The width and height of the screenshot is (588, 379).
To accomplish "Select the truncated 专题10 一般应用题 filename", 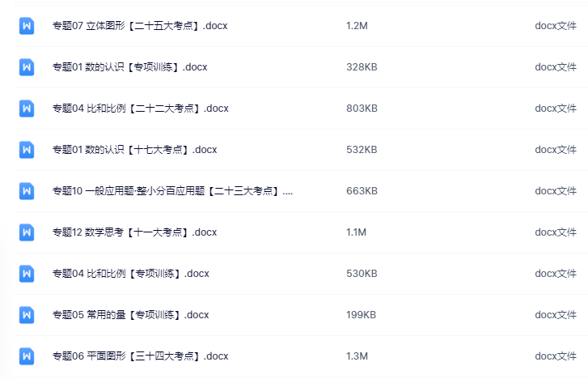I will click(172, 191).
